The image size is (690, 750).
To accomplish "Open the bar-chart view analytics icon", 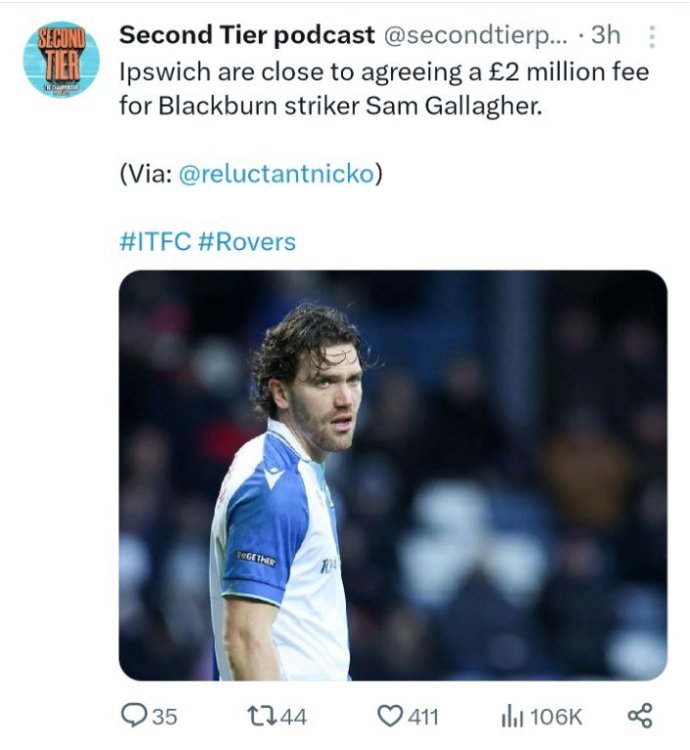I will pyautogui.click(x=511, y=716).
